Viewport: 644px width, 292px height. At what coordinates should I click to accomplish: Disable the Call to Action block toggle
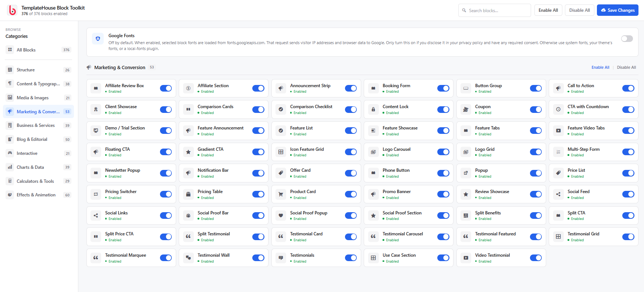coord(628,88)
